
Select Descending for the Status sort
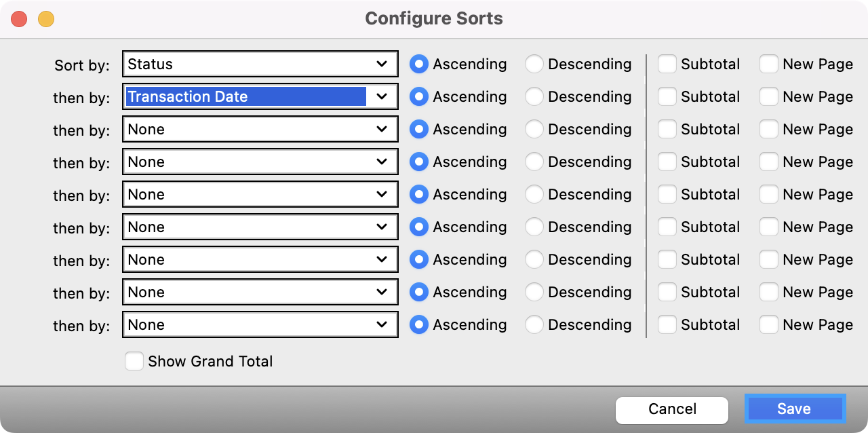point(534,64)
